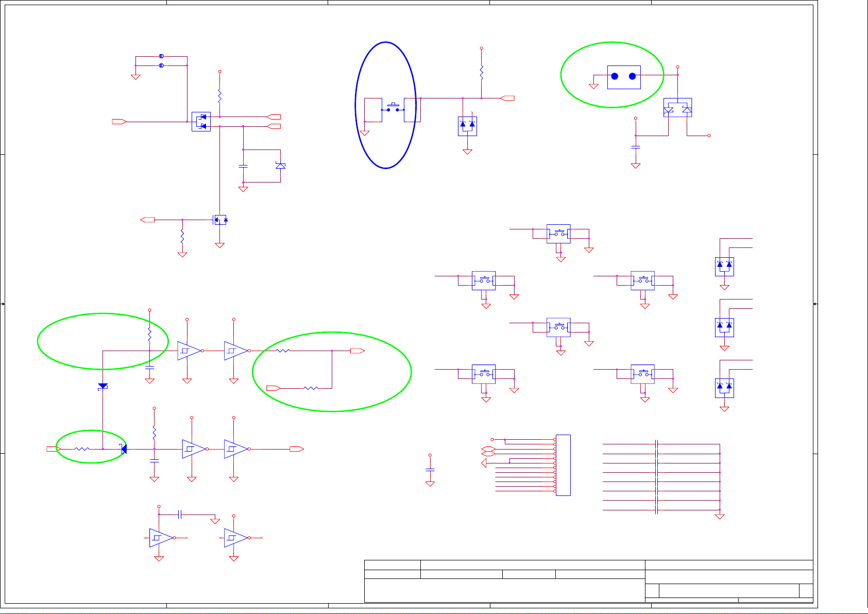Select the upper fuse symbol of the parallel pair

[x=161, y=56]
